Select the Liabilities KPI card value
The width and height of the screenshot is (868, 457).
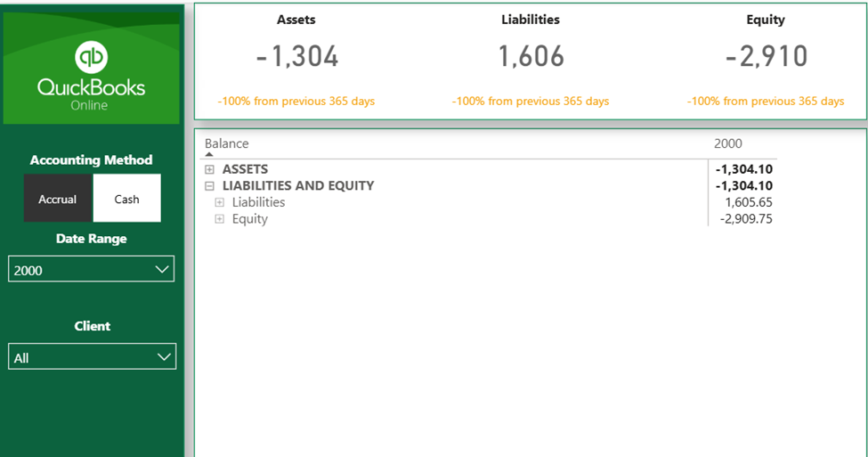pyautogui.click(x=531, y=57)
